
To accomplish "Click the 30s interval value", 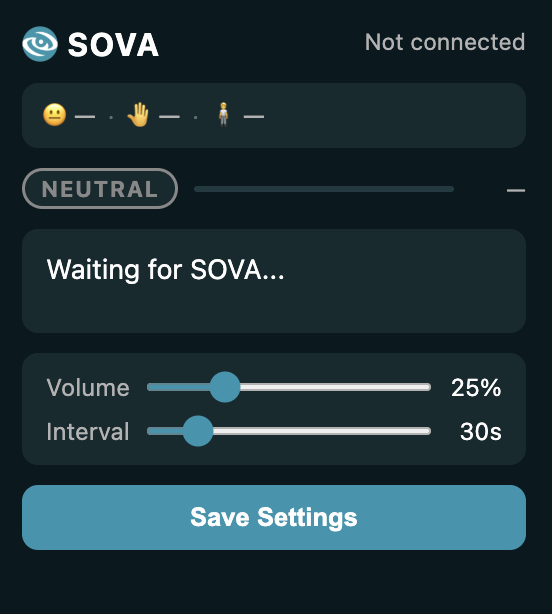I will [x=481, y=432].
